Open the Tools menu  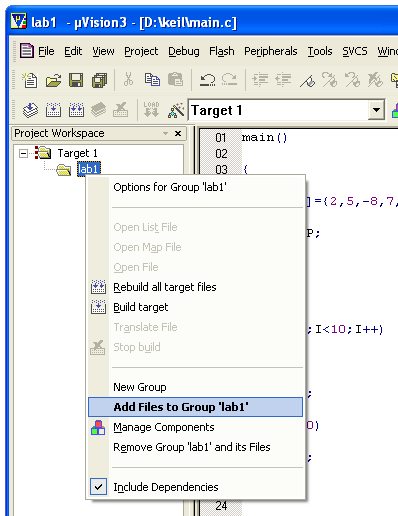[320, 51]
